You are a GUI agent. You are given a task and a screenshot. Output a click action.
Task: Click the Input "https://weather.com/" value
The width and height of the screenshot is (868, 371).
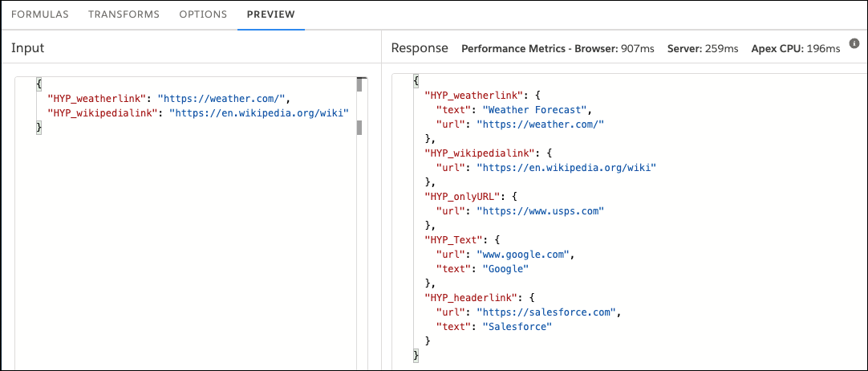221,99
